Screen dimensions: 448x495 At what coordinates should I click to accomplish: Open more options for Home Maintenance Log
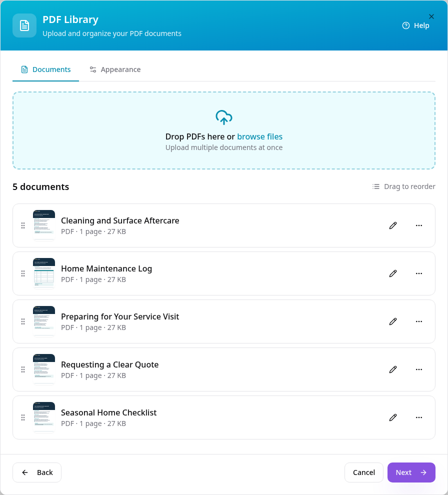click(419, 273)
